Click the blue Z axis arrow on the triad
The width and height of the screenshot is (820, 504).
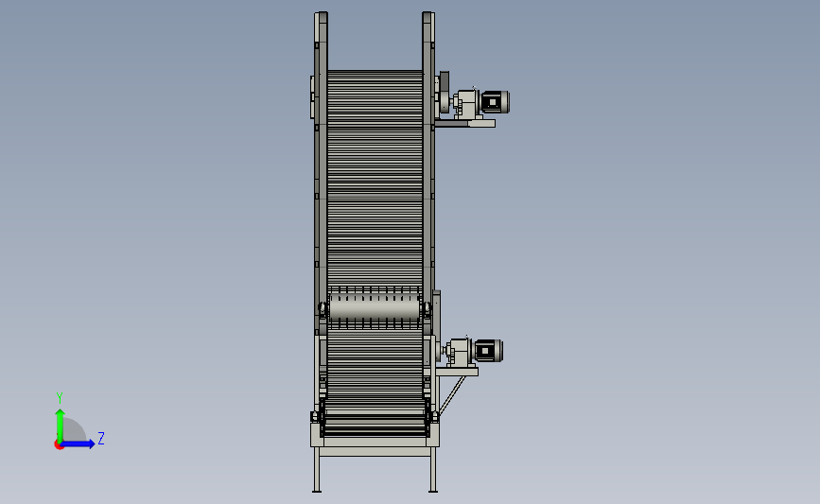(x=78, y=443)
